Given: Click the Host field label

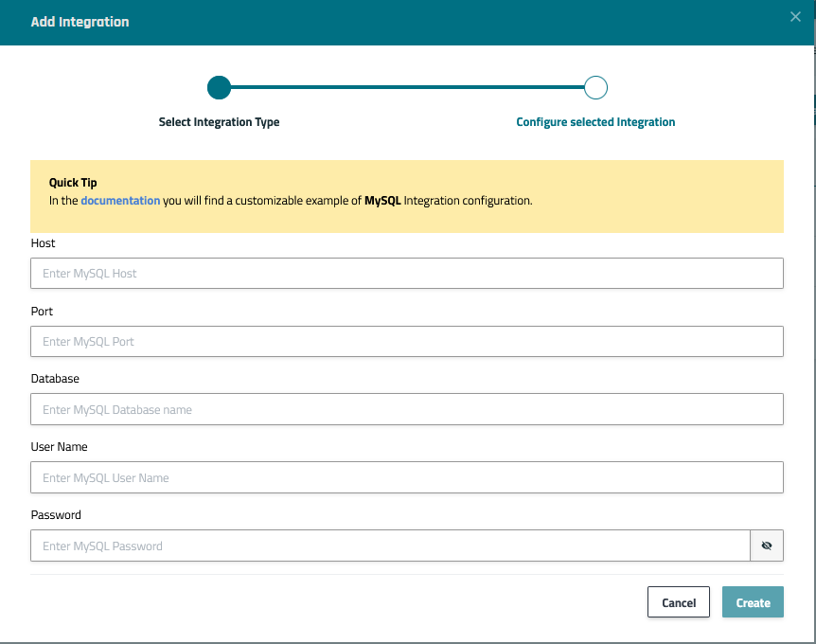Looking at the screenshot, I should 44,243.
